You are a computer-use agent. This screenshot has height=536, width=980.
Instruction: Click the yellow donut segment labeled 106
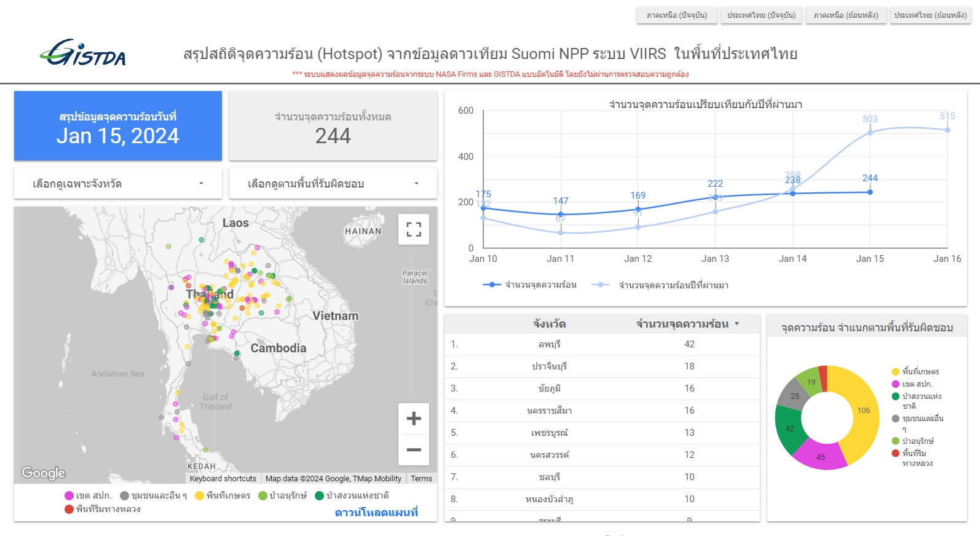tap(864, 411)
